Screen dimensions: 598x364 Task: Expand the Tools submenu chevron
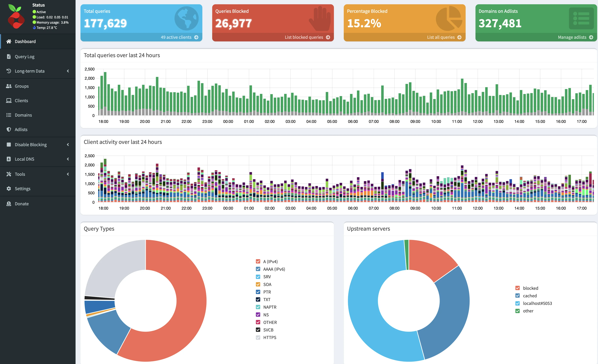(x=68, y=174)
